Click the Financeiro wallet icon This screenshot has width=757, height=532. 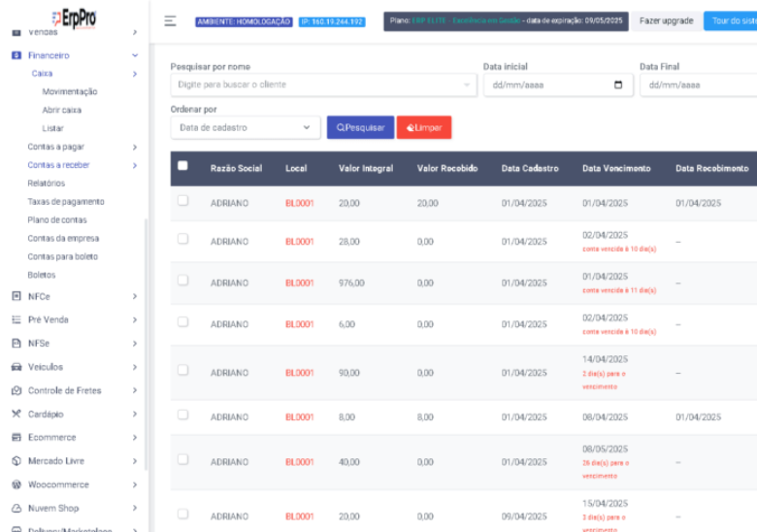pyautogui.click(x=16, y=55)
